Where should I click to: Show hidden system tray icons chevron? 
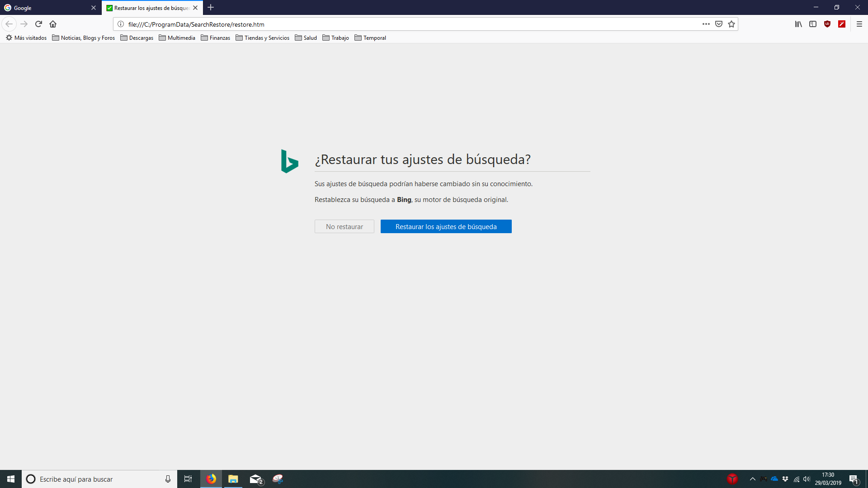[752, 479]
